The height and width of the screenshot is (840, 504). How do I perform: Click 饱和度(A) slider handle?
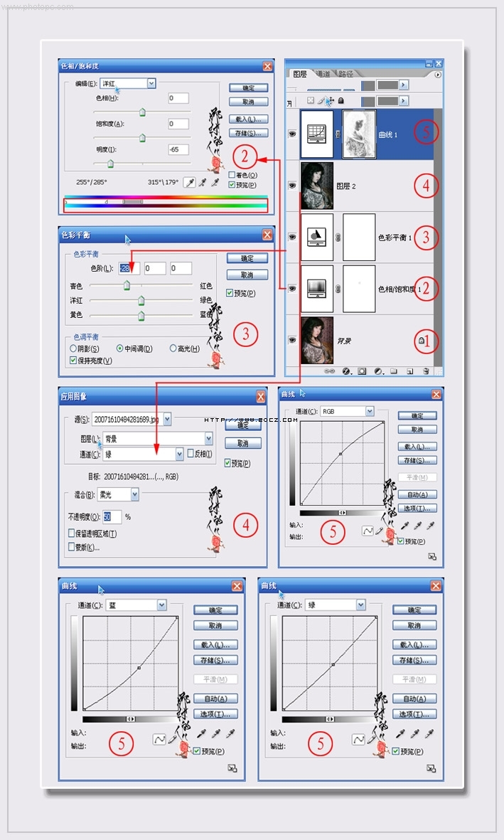(x=142, y=138)
